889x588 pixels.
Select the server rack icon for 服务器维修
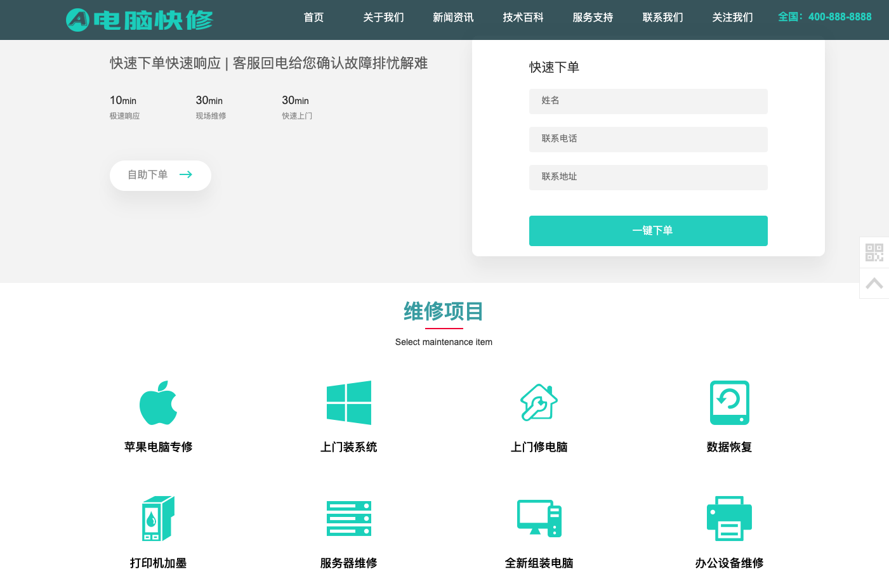pyautogui.click(x=349, y=518)
